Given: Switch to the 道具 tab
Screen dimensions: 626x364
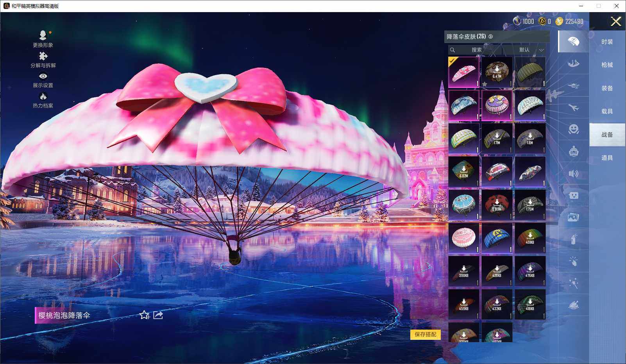Looking at the screenshot, I should coord(607,158).
